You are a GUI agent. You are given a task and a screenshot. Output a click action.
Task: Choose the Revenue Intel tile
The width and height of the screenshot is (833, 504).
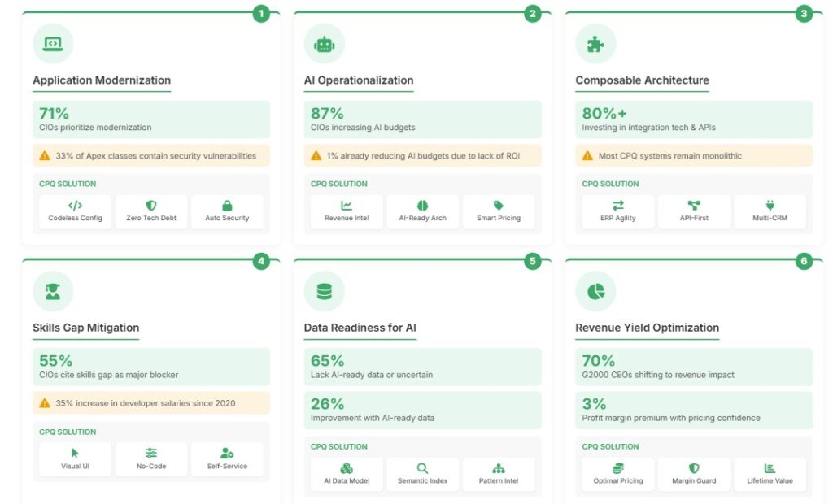tap(347, 211)
